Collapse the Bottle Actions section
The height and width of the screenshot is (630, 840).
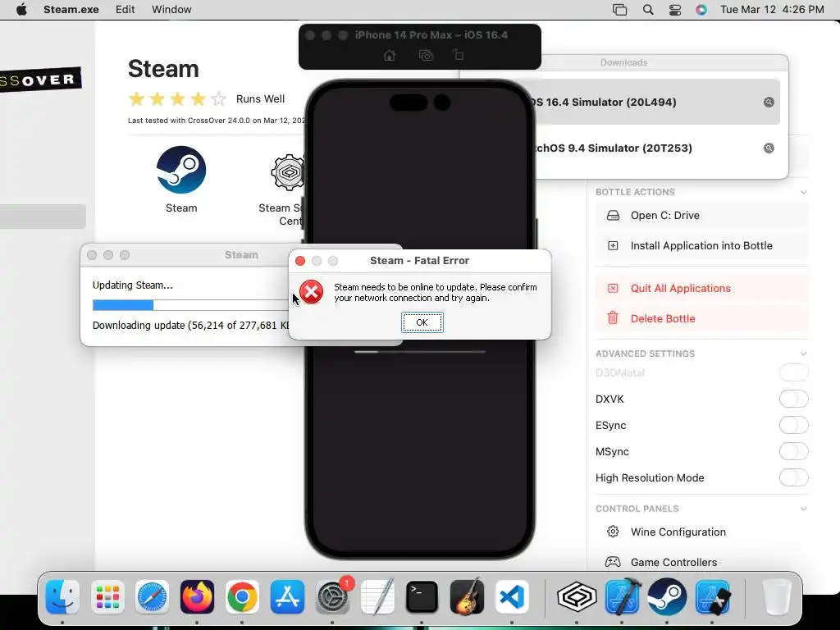[x=803, y=192]
